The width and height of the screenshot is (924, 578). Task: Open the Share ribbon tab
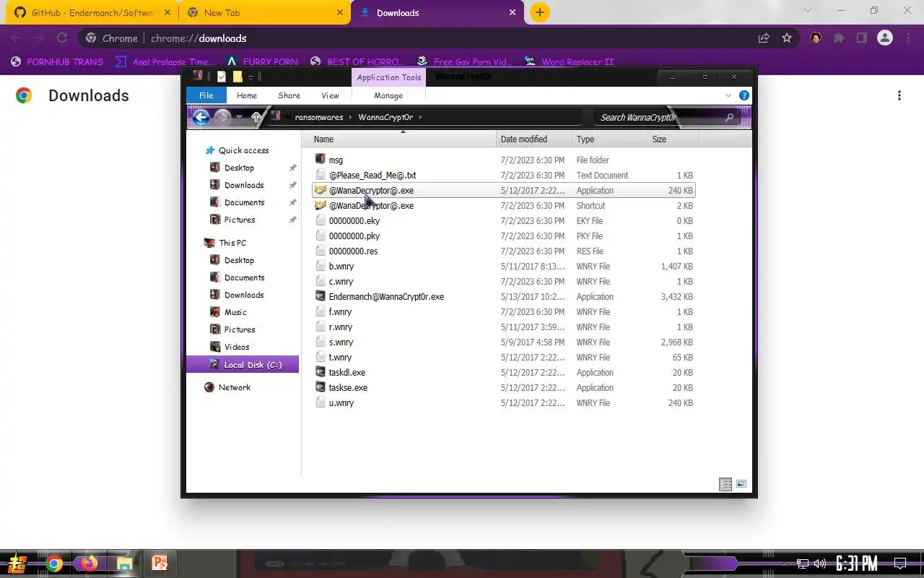point(289,95)
